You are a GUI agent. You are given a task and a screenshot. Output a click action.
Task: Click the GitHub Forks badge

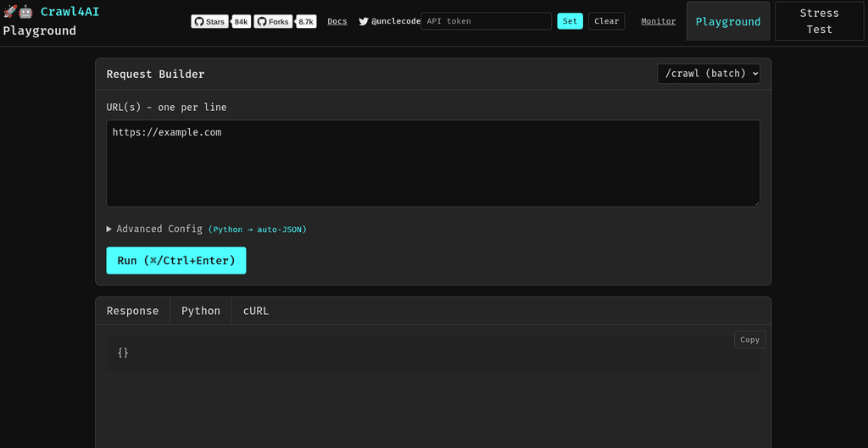(273, 21)
